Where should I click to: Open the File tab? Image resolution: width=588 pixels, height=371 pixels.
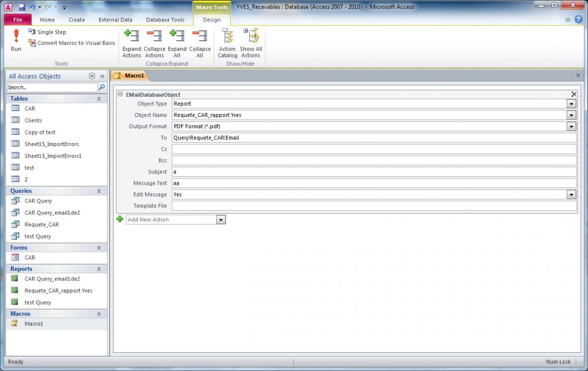(18, 20)
